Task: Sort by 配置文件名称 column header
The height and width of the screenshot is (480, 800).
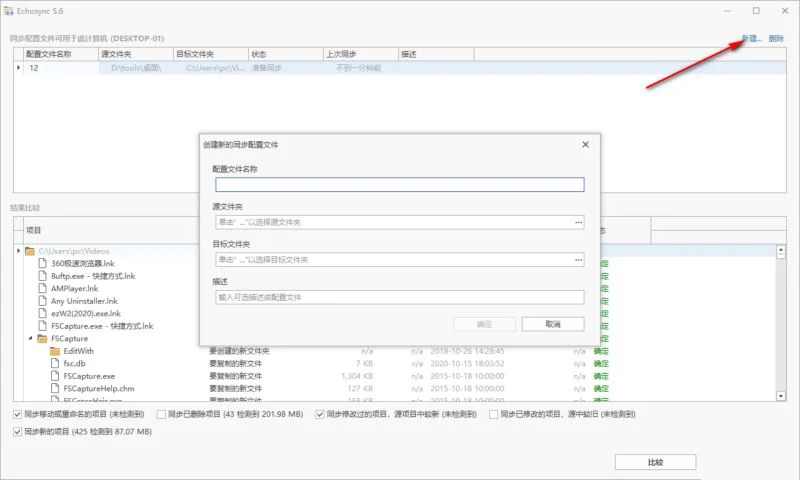Action: pyautogui.click(x=61, y=54)
